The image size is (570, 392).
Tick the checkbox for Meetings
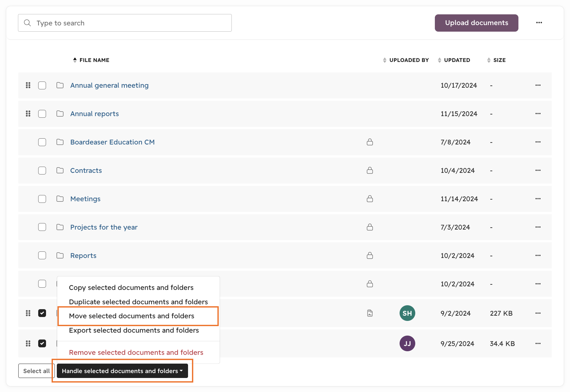point(42,199)
